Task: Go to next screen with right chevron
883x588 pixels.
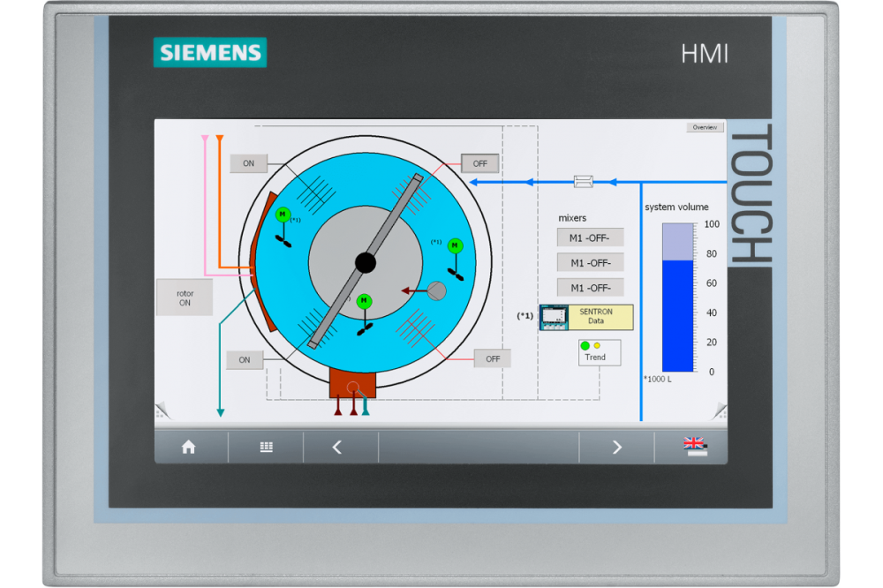Action: point(616,448)
